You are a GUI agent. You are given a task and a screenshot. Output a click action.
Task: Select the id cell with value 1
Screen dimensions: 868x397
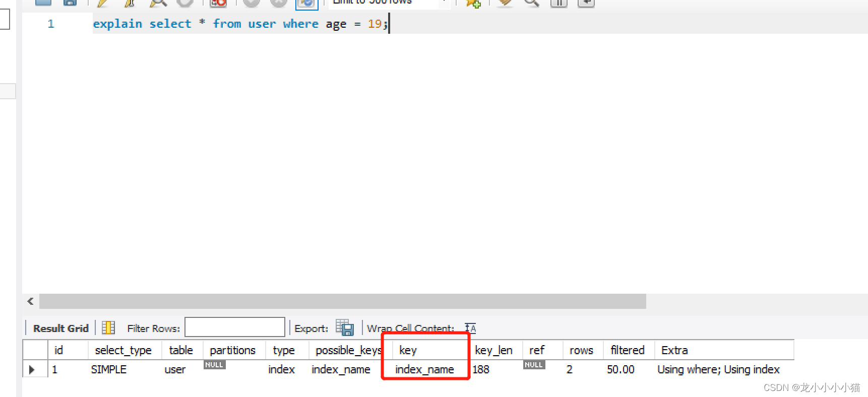tap(55, 369)
